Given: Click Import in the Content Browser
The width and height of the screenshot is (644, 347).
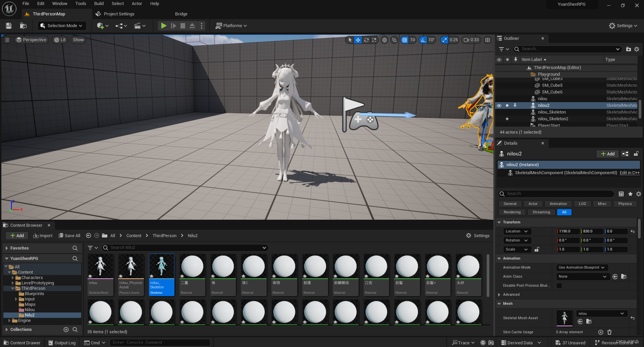Looking at the screenshot, I should tap(43, 236).
